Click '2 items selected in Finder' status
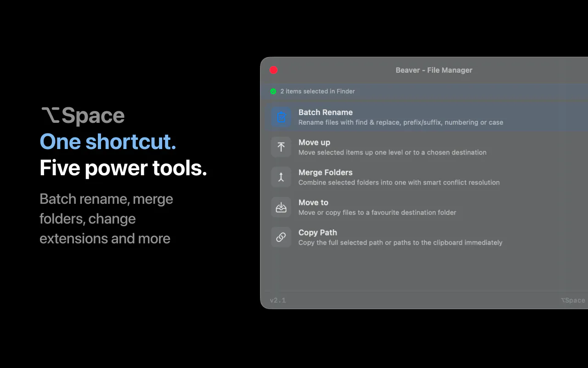Viewport: 588px width, 368px height. click(x=318, y=91)
